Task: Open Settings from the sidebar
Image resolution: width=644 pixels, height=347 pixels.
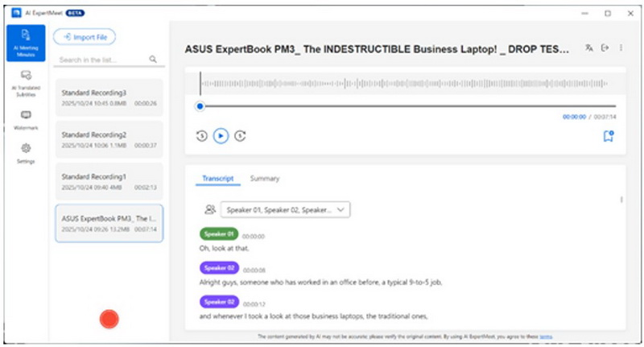Action: point(26,152)
